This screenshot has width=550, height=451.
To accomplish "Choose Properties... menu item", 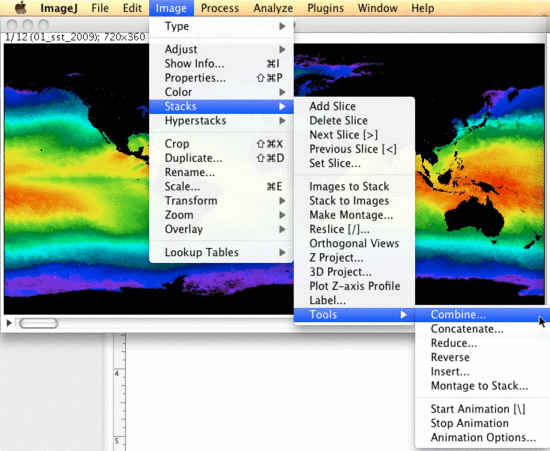I will tap(221, 78).
